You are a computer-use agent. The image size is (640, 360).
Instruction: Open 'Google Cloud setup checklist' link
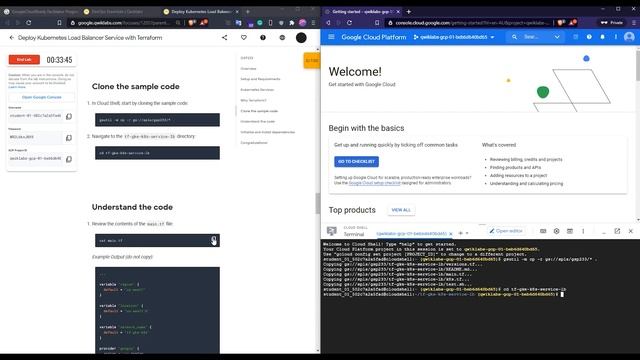pos(375,183)
